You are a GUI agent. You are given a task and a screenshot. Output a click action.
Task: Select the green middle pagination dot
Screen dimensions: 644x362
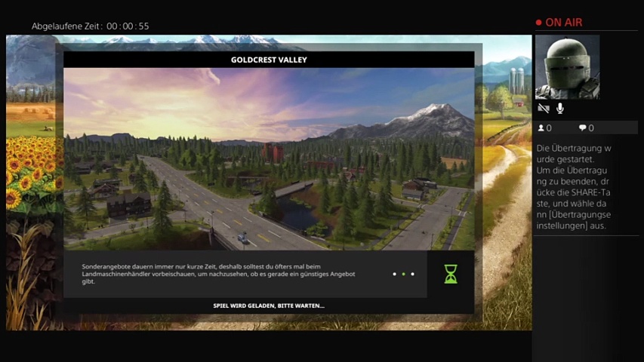(404, 274)
